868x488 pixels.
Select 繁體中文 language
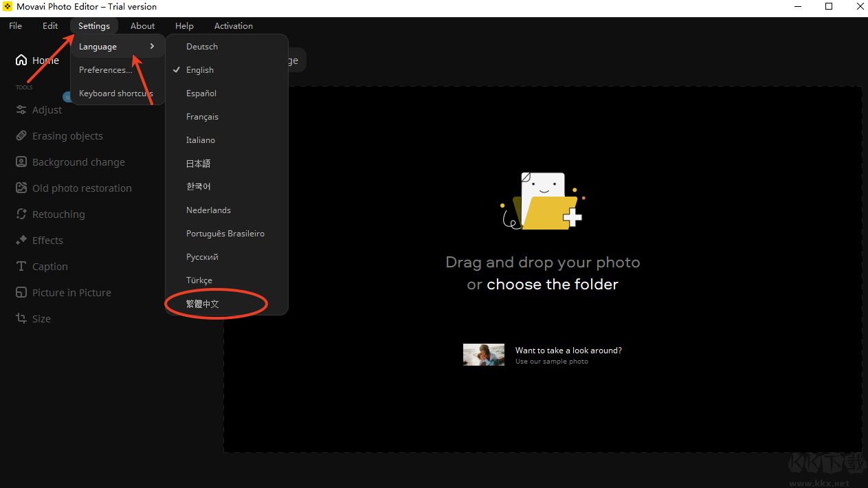pyautogui.click(x=227, y=304)
